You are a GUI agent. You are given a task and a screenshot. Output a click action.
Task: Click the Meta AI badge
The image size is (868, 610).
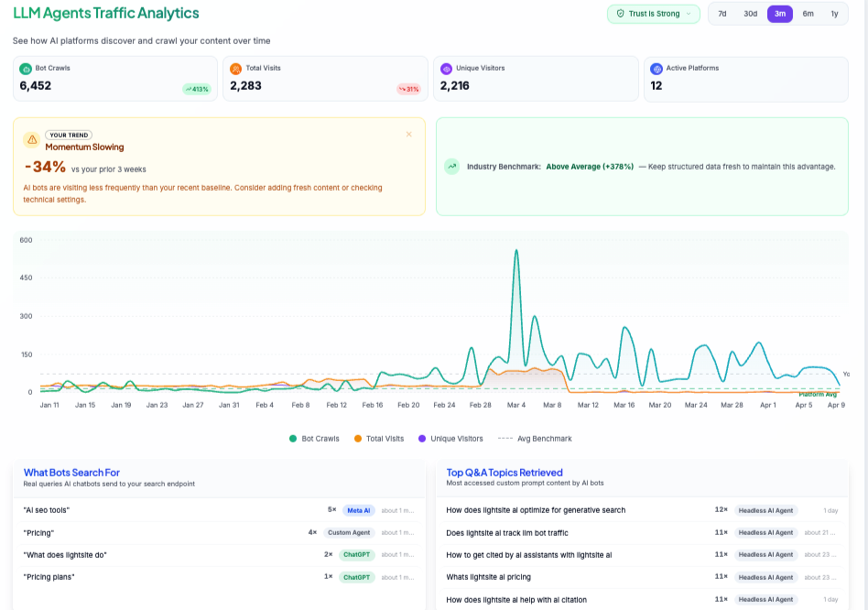tap(359, 510)
